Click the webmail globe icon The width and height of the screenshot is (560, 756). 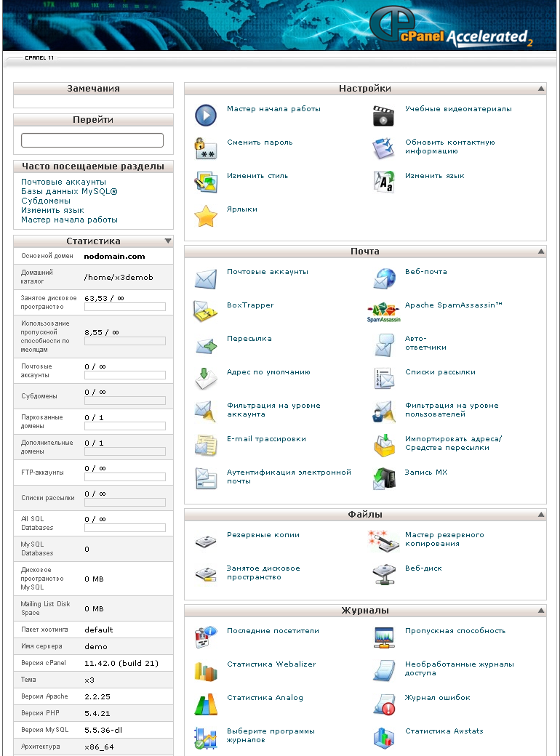(384, 278)
